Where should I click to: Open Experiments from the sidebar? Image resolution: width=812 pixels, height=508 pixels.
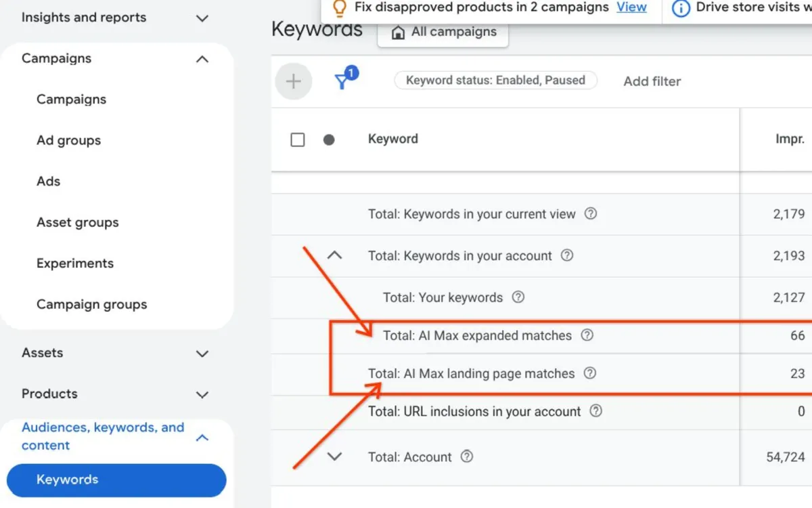pos(74,263)
